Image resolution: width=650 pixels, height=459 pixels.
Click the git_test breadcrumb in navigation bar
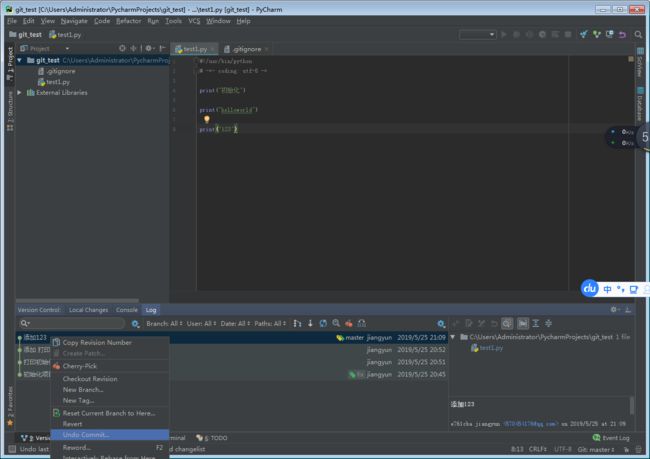26,34
